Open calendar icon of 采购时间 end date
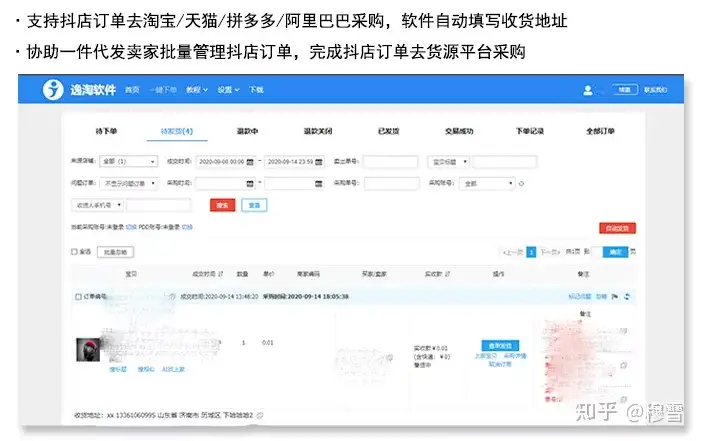Screen dimensions: 702x441 [x=318, y=184]
